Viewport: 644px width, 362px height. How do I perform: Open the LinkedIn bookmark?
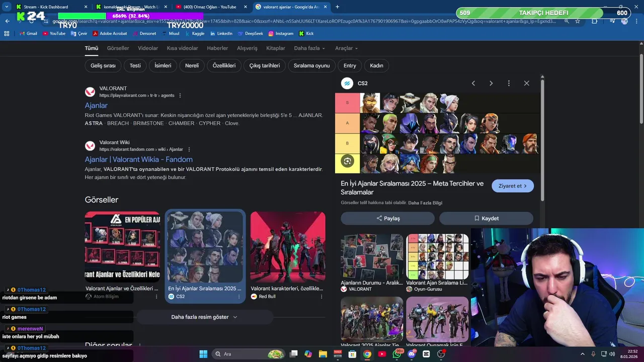[x=221, y=34]
